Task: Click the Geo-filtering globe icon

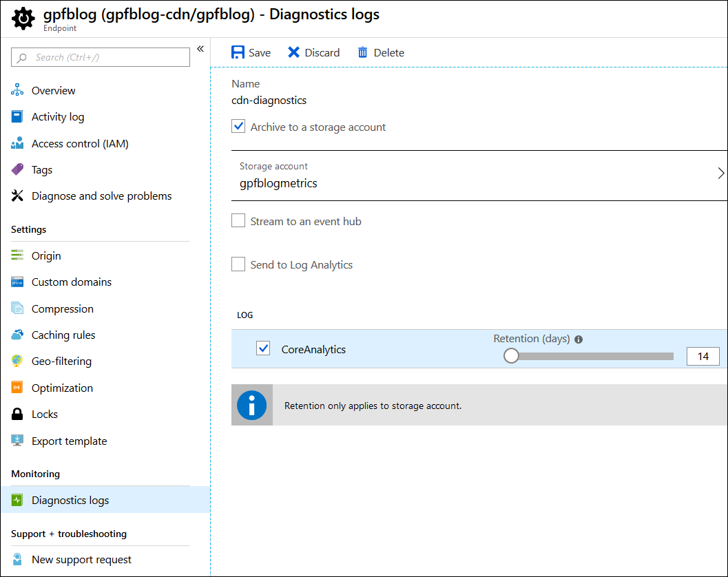Action: coord(18,361)
